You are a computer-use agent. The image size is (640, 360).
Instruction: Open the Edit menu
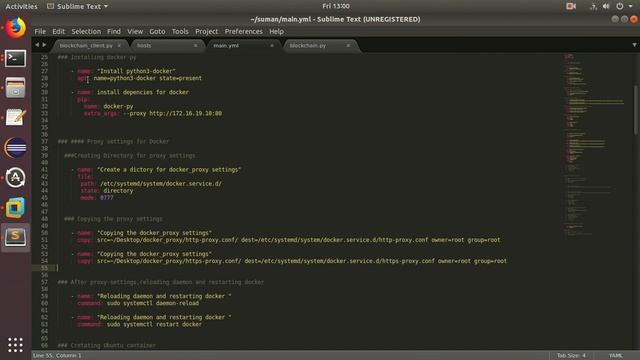point(58,31)
